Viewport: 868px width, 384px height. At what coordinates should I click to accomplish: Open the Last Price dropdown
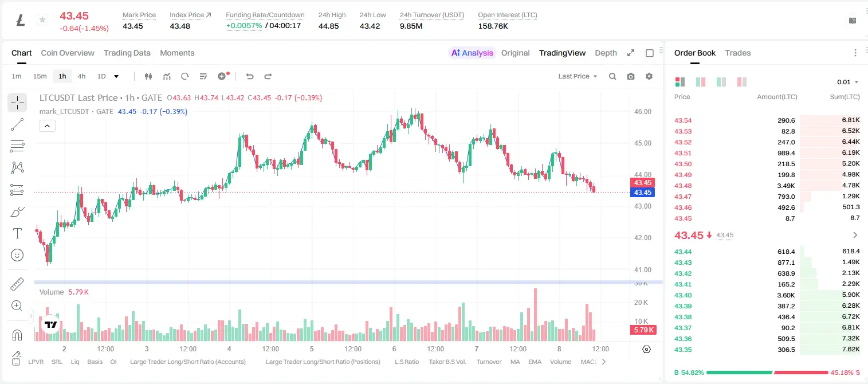point(578,76)
